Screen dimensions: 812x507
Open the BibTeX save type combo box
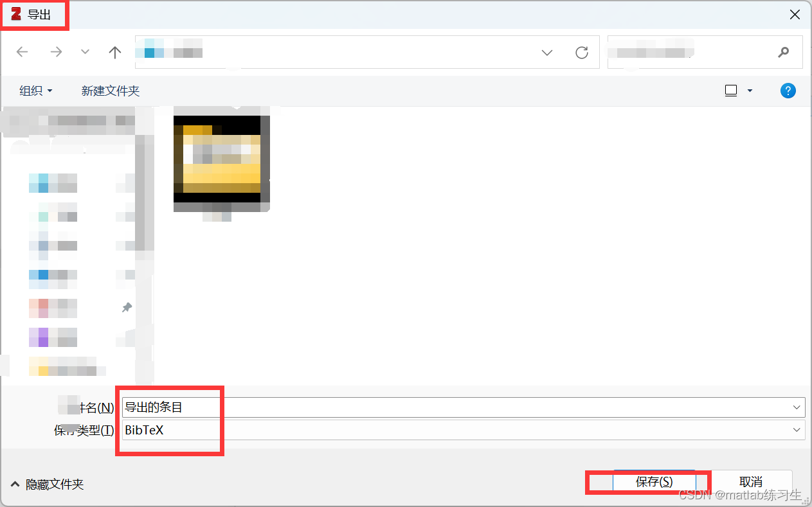(x=463, y=430)
